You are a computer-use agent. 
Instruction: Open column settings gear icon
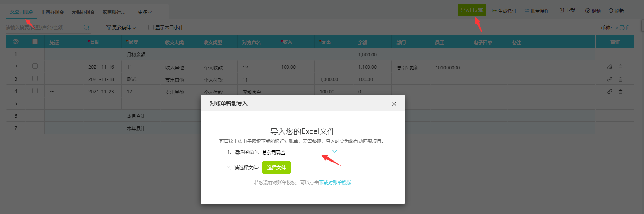click(x=16, y=42)
